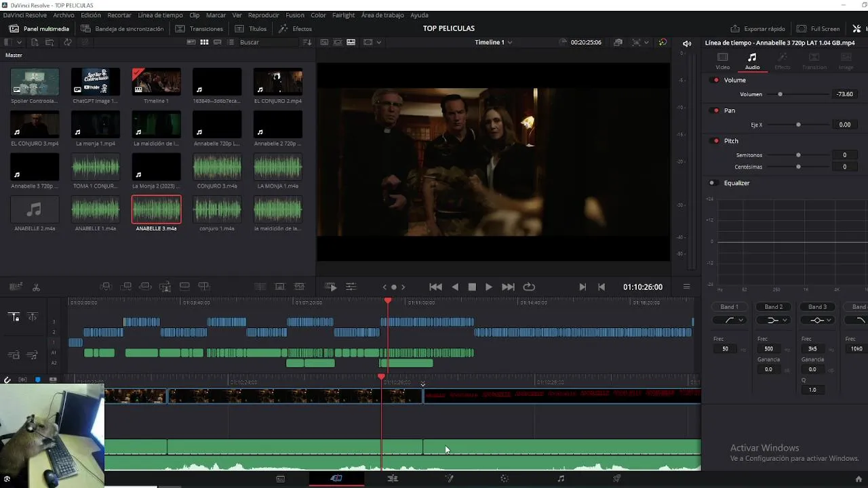Open the Fairlight menu
868x488 pixels.
point(343,15)
